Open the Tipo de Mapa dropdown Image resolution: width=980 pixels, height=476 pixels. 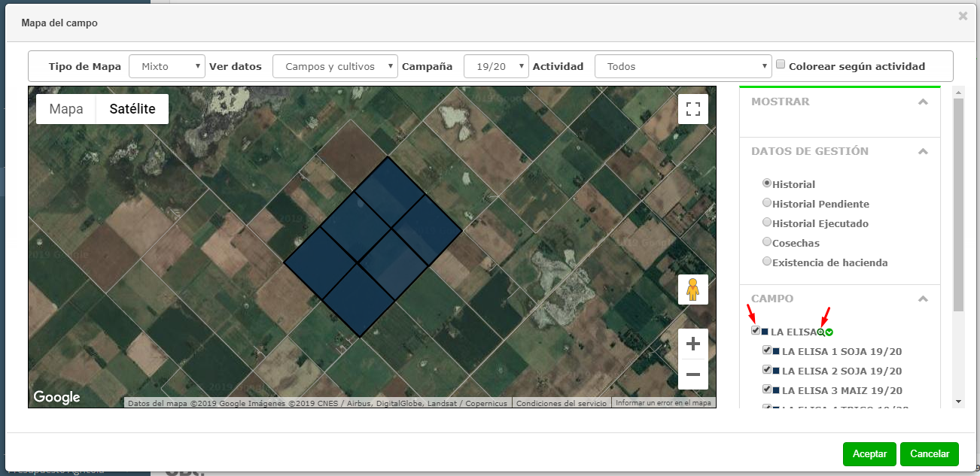tap(167, 66)
